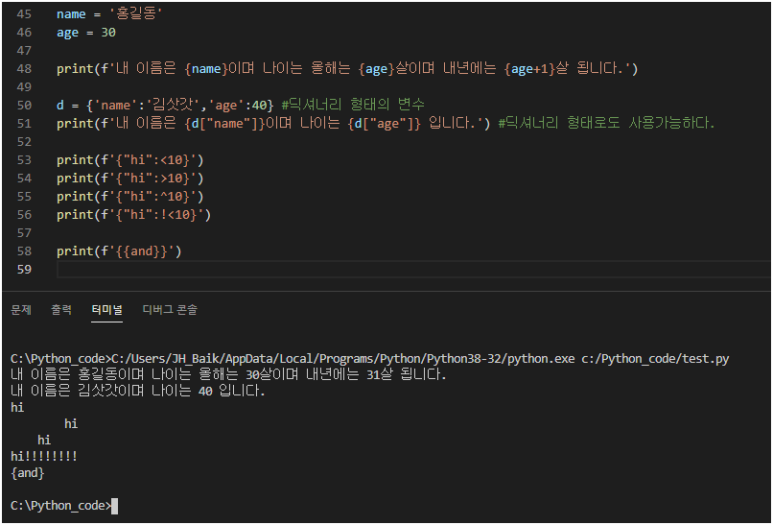This screenshot has height=525, width=773.
Task: Click the print(f'{"hi":<10}') statement
Action: coord(130,160)
